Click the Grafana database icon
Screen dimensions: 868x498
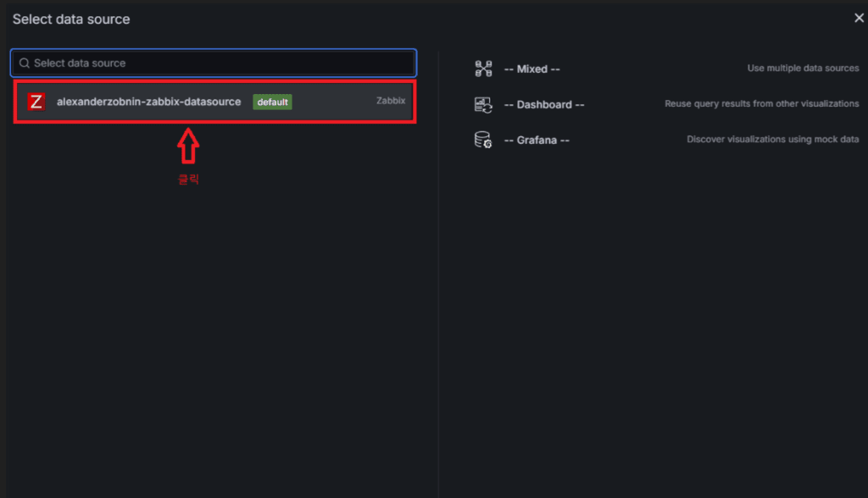click(x=483, y=140)
